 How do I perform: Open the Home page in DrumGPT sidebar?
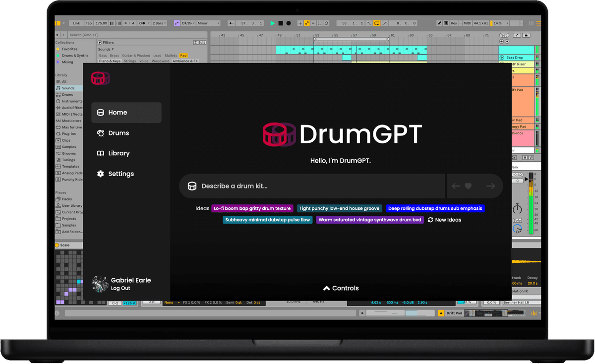(126, 113)
